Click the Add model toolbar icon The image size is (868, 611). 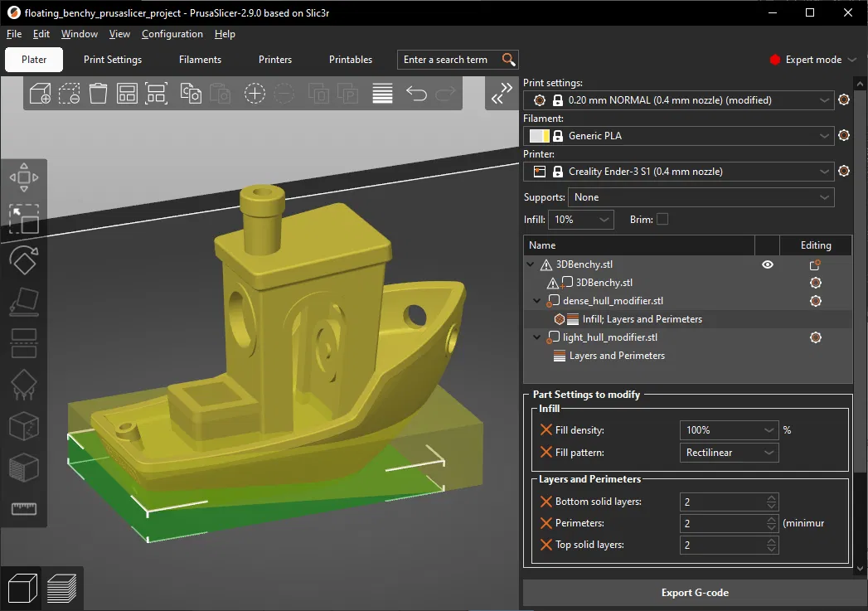[40, 94]
